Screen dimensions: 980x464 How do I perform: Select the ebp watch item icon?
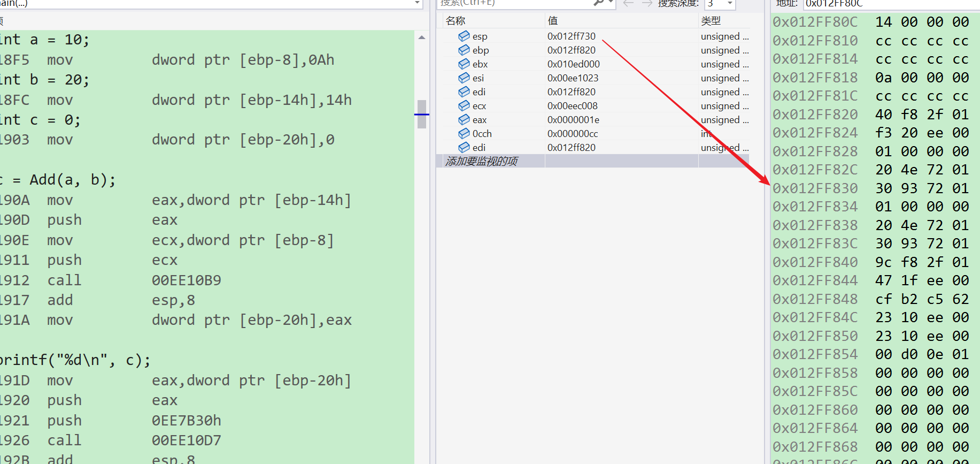click(464, 50)
